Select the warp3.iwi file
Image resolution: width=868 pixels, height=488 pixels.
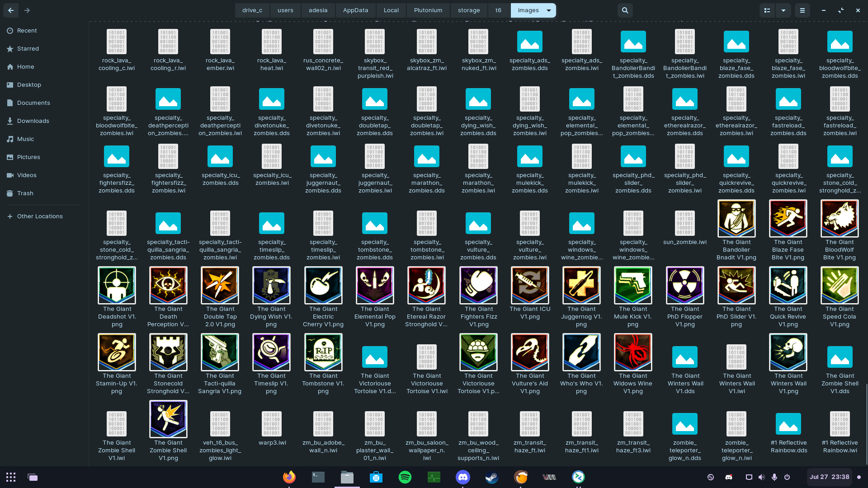click(x=272, y=425)
